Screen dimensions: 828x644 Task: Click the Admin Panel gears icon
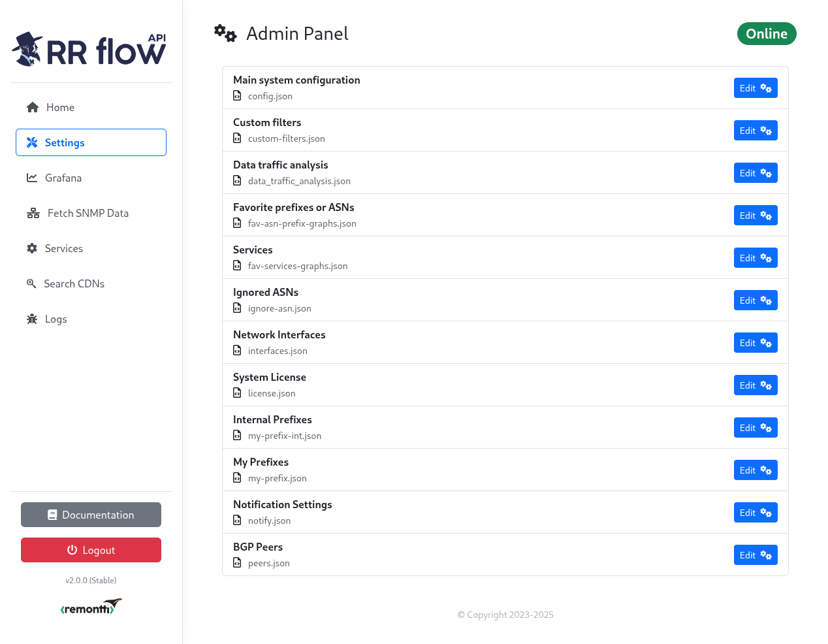tap(225, 33)
